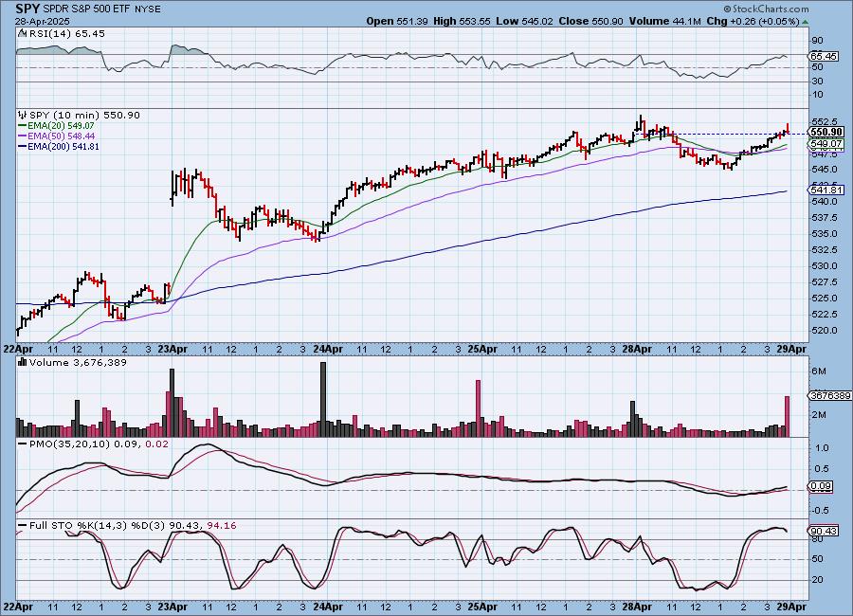Click the 541.81 EMA(200) tag on price axis
The height and width of the screenshot is (616, 853).
tap(826, 190)
